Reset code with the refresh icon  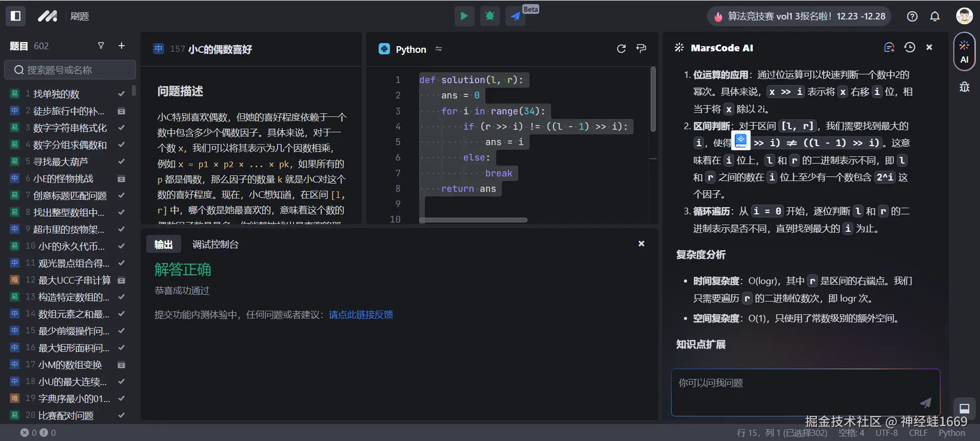(621, 49)
